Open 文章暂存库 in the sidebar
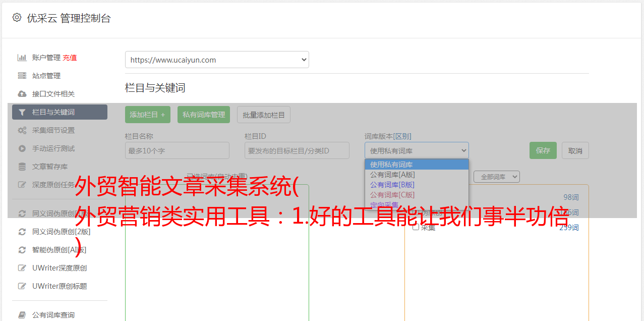Image resolution: width=644 pixels, height=321 pixels. tap(50, 167)
